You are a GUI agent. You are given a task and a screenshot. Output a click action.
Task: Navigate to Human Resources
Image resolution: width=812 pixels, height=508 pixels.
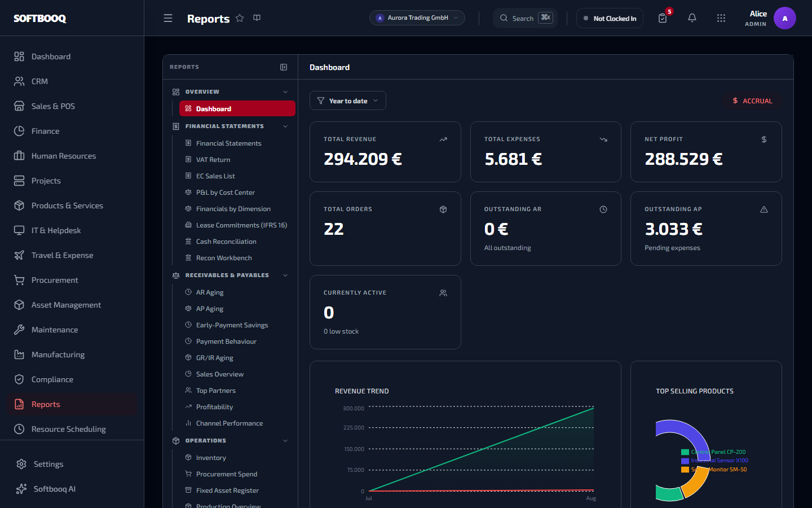pos(72,156)
